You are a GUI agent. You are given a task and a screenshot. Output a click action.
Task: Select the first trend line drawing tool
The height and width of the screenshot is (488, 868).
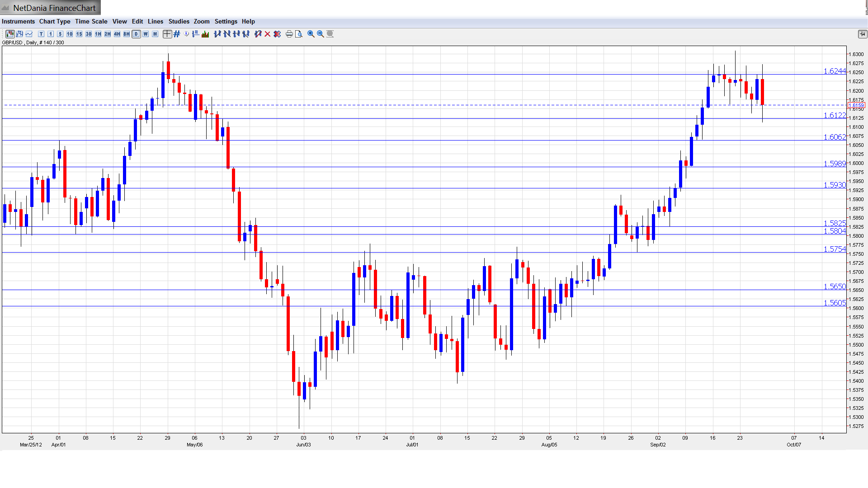click(x=217, y=34)
